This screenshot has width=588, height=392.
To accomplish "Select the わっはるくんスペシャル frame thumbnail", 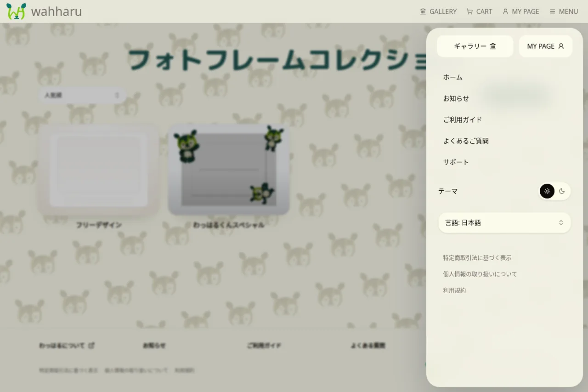I will tap(229, 170).
